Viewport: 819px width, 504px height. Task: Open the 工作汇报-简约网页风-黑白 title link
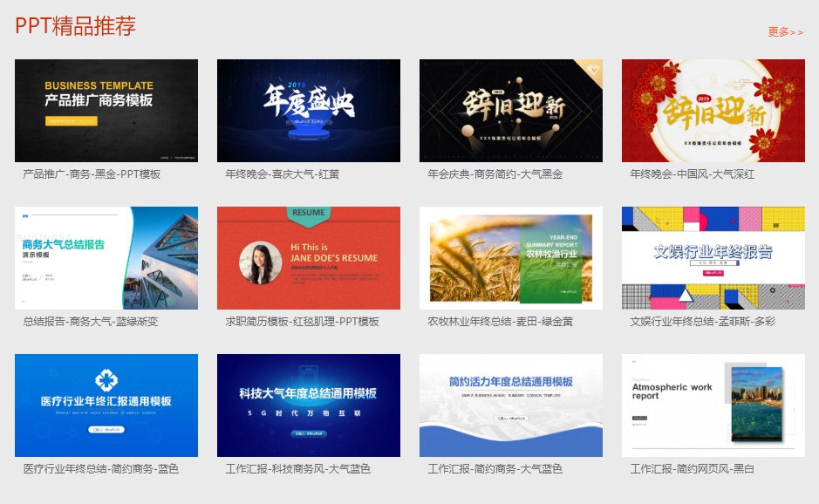click(692, 469)
